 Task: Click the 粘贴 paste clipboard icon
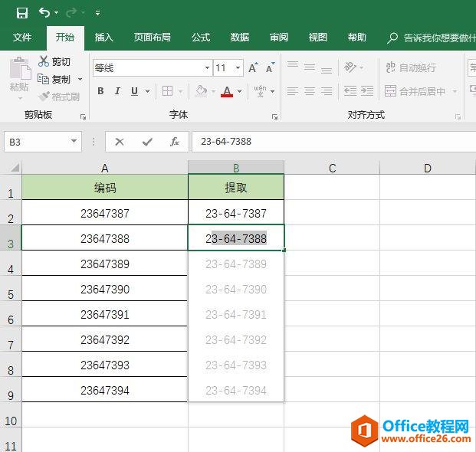pos(20,69)
